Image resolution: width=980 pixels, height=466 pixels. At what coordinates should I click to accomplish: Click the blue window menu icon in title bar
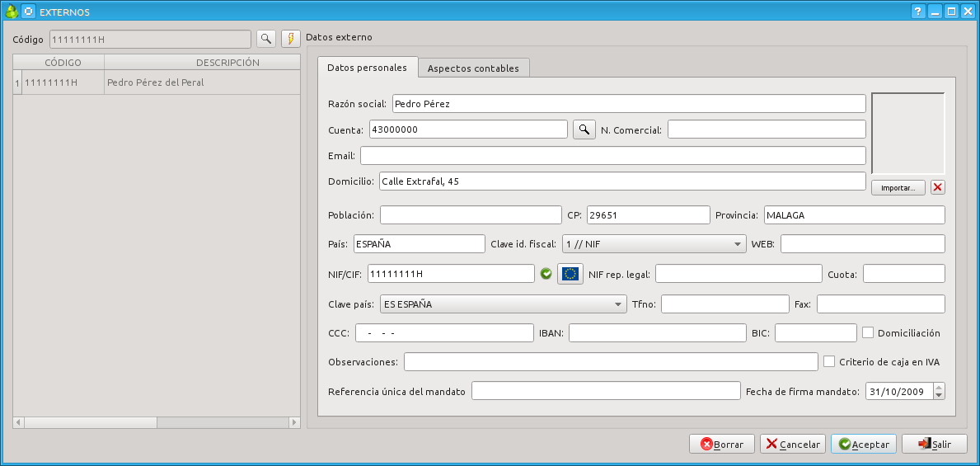click(28, 12)
